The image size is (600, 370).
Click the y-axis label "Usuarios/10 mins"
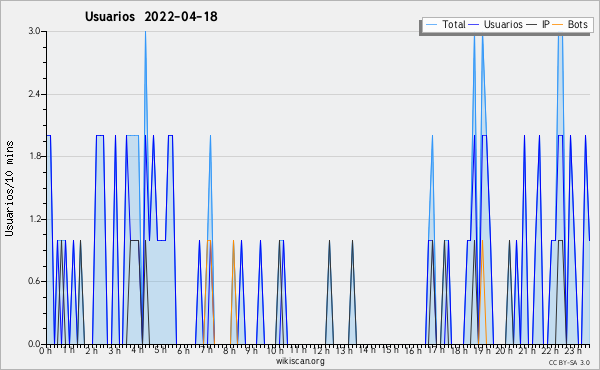pyautogui.click(x=9, y=188)
